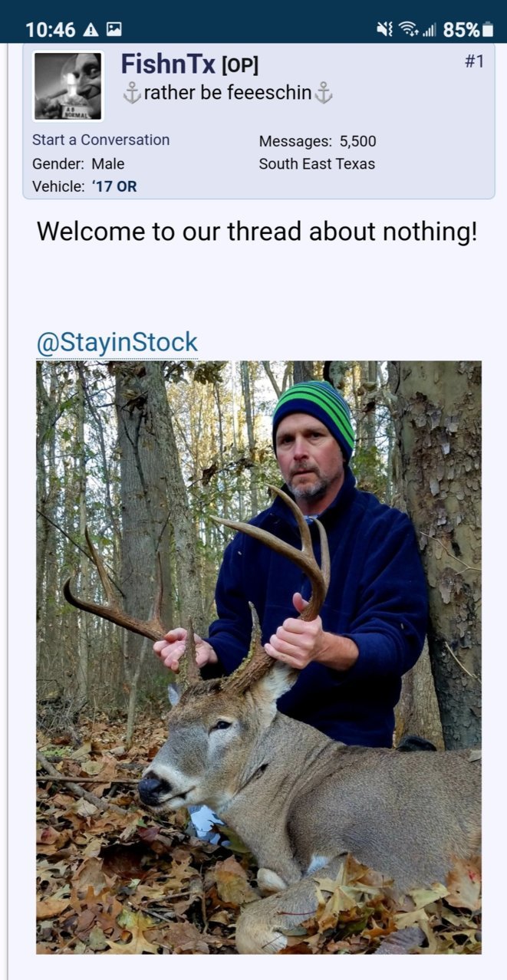Screen dimensions: 507x980
Task: Tap the Welcome to our thread text
Action: pyautogui.click(x=257, y=231)
